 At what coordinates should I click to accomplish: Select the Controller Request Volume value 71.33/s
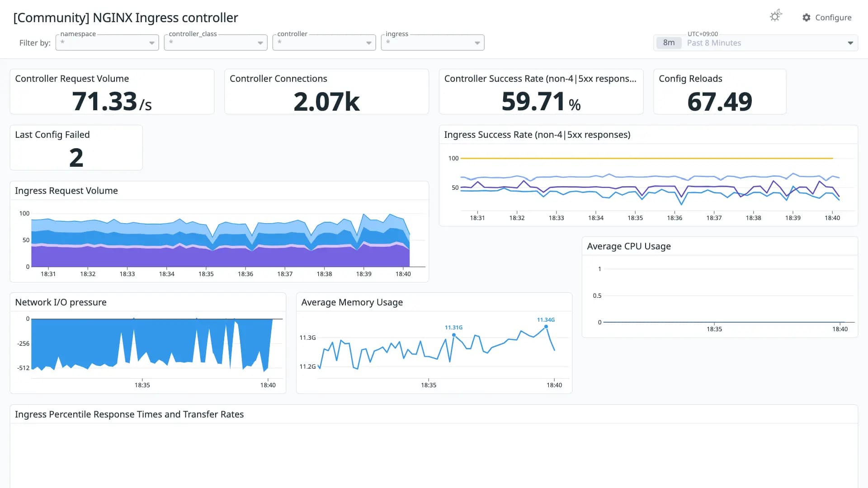click(112, 101)
